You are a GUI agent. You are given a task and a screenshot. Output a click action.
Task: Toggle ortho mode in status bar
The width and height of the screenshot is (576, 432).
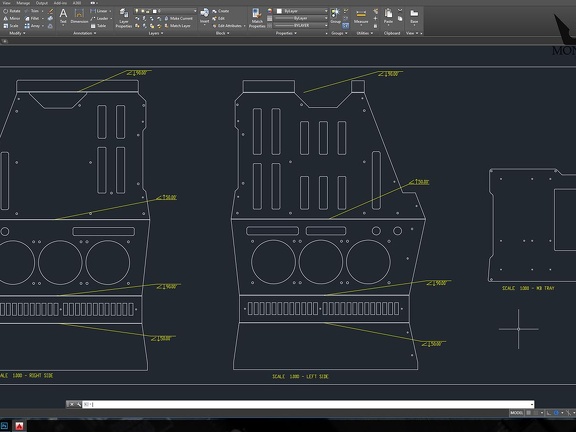pos(548,413)
